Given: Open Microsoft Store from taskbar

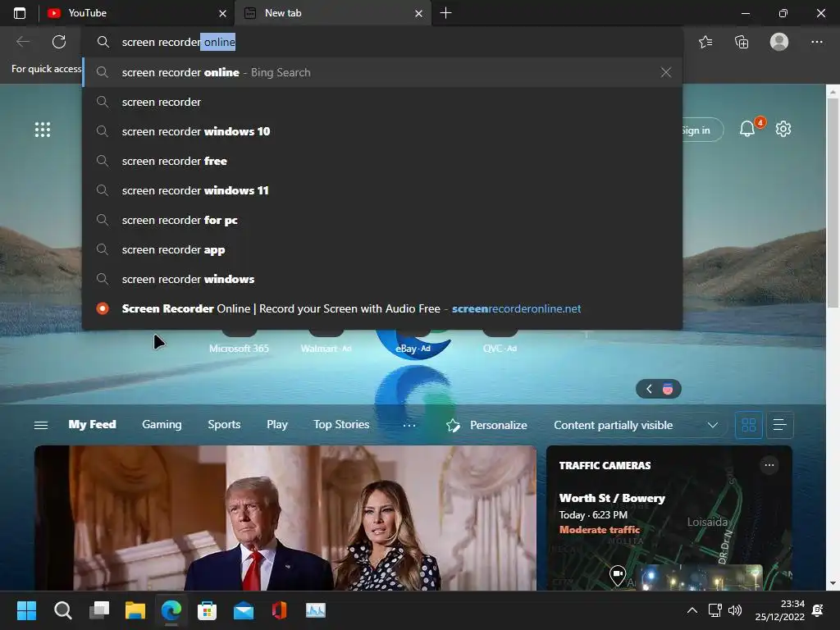Looking at the screenshot, I should point(207,610).
